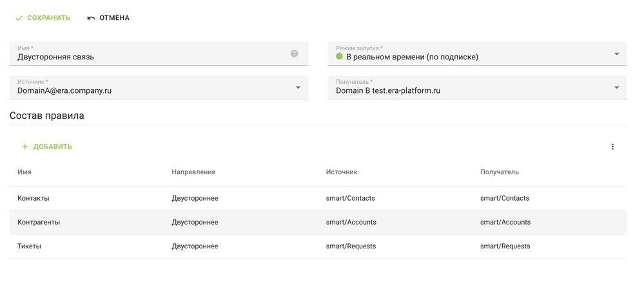
Task: Sort by Имя column header
Action: point(24,172)
